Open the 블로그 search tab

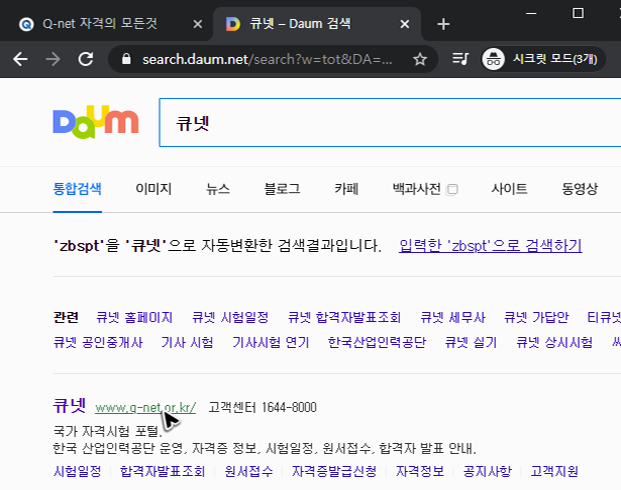coord(282,189)
